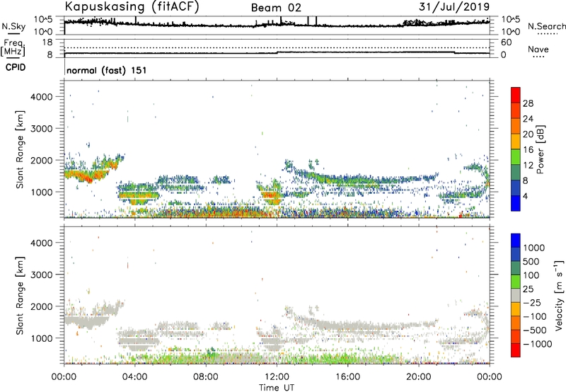This screenshot has width=566, height=392.
Task: Click the '16:00' time tick label
Action: [x=347, y=377]
